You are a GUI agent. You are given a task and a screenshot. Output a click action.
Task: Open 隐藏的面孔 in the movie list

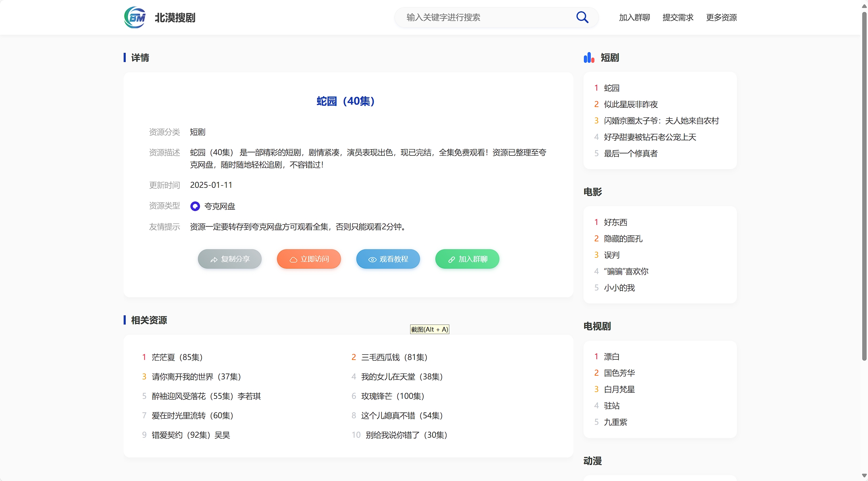pyautogui.click(x=623, y=239)
